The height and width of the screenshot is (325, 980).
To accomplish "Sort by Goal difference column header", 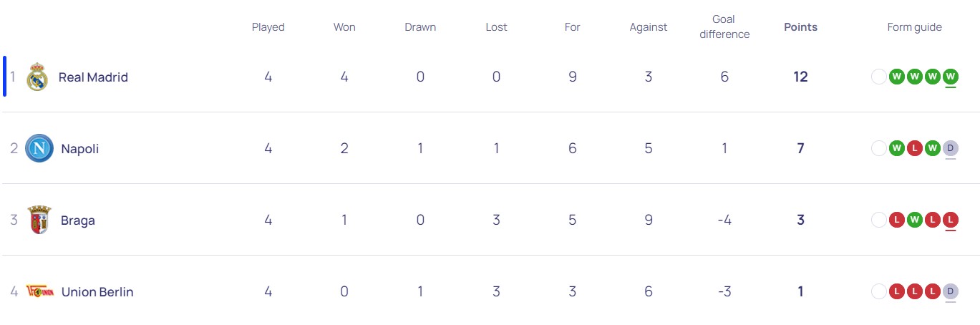I will click(724, 27).
